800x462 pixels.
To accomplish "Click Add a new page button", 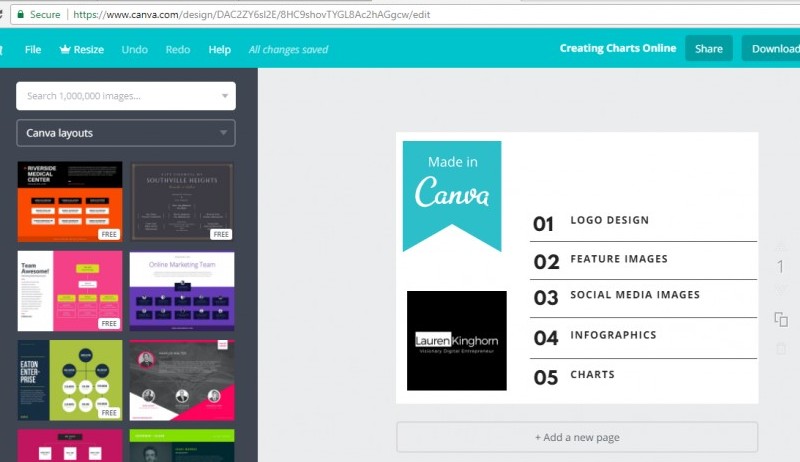I will click(x=577, y=437).
